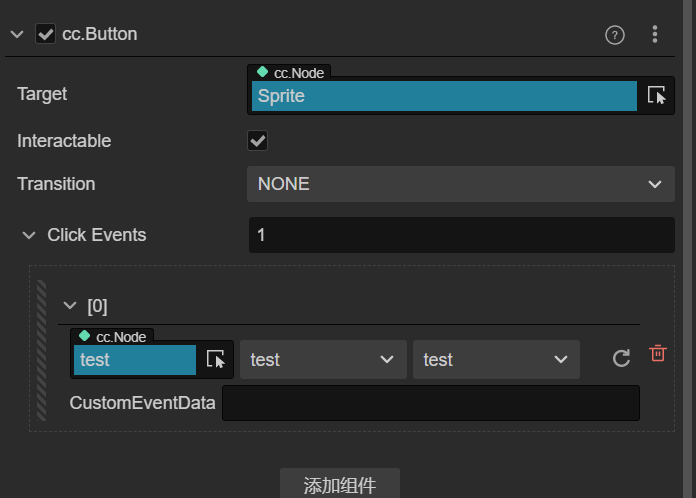Click node picker icon for Sprite target
This screenshot has height=498, width=696.
point(656,95)
